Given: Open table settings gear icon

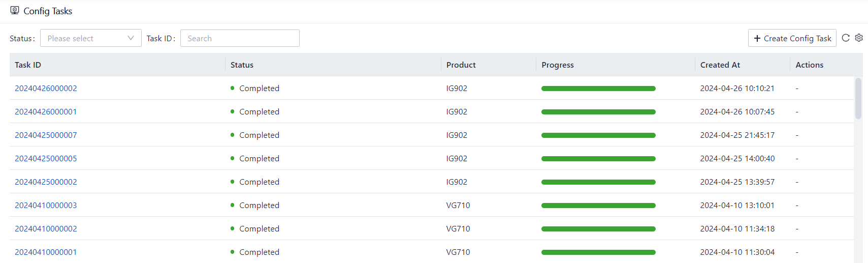Looking at the screenshot, I should [x=859, y=38].
